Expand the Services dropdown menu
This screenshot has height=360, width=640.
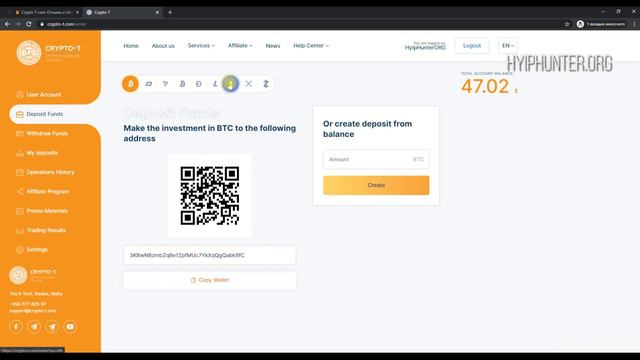tap(201, 46)
